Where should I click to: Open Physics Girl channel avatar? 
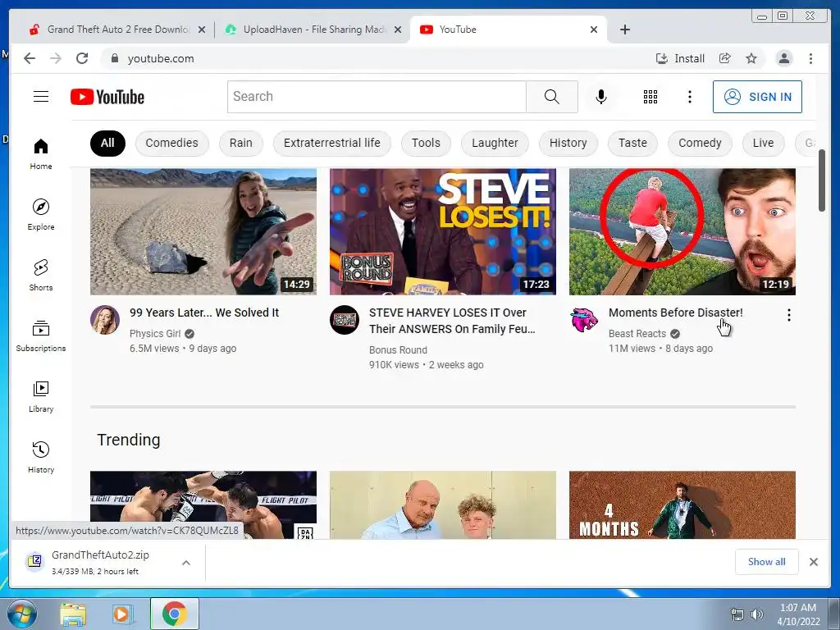pos(105,320)
